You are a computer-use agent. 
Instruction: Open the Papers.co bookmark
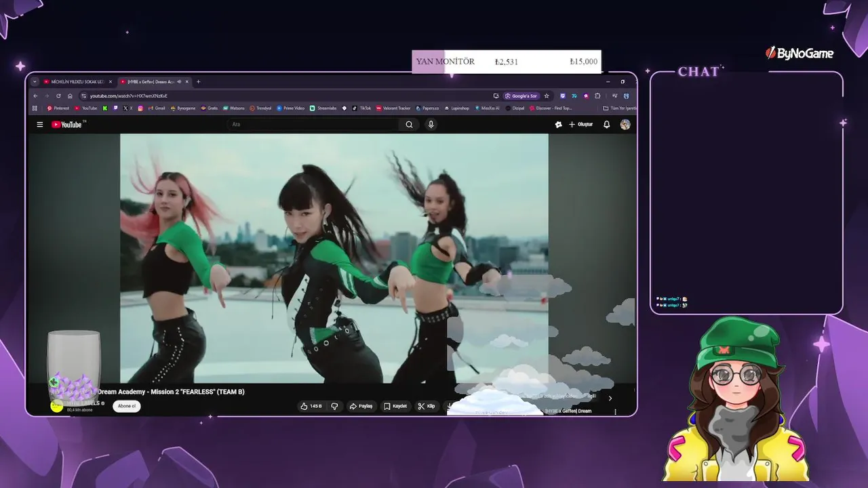coord(427,108)
